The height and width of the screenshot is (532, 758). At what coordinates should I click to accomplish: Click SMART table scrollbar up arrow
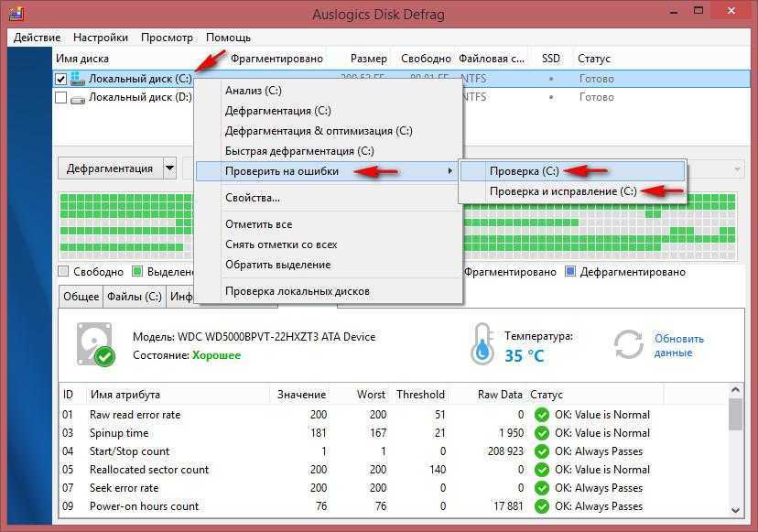point(735,390)
